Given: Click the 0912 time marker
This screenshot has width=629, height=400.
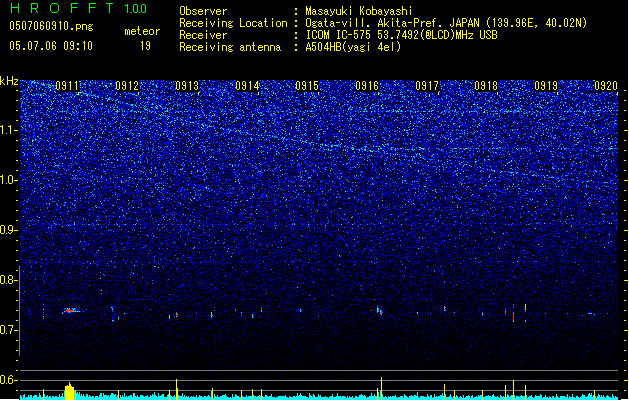Looking at the screenshot, I should click(127, 86).
